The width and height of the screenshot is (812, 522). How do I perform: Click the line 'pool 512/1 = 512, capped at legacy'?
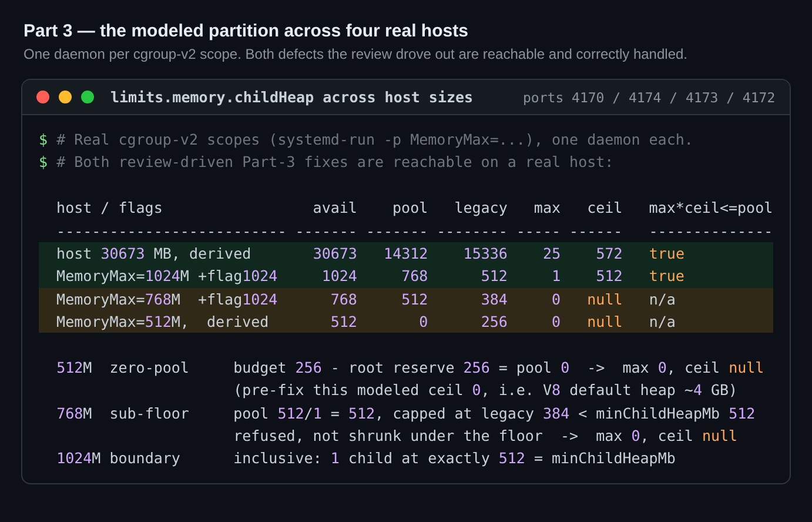pyautogui.click(x=494, y=414)
